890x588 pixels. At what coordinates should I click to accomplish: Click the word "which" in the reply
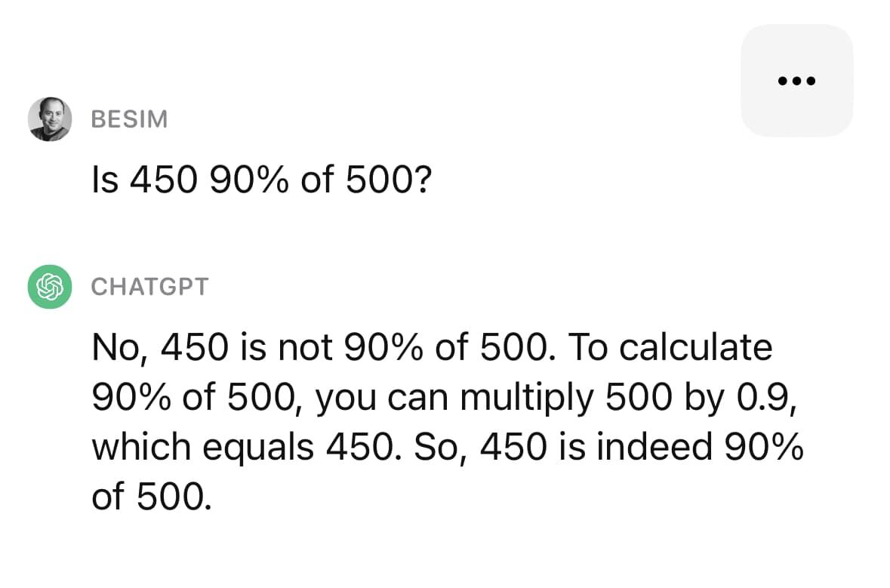[141, 448]
